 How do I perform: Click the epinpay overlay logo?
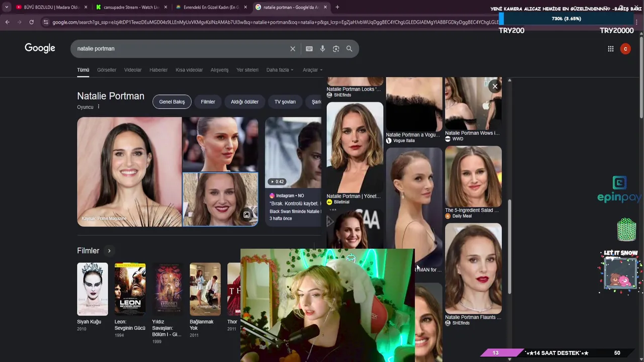tap(619, 190)
